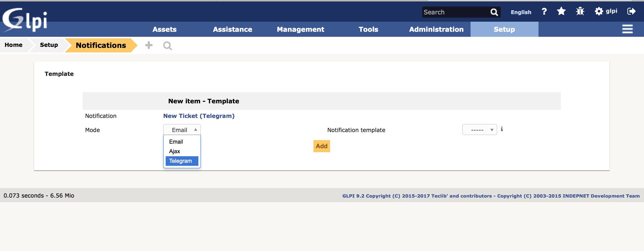The height and width of the screenshot is (251, 644).
Task: Switch language via English link
Action: pos(521,12)
